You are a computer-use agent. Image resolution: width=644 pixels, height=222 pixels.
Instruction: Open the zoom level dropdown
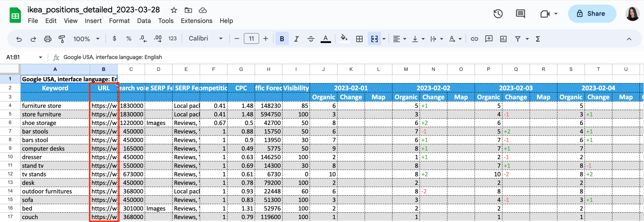click(x=86, y=39)
